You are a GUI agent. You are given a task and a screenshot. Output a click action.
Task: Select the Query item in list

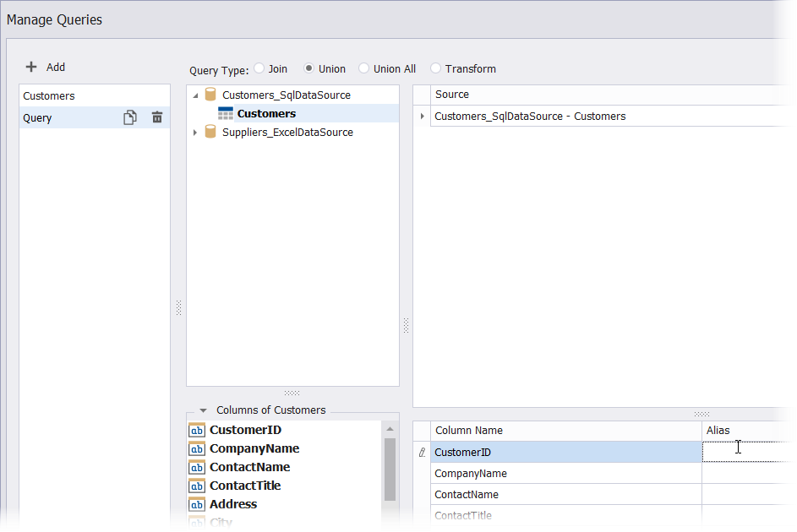[x=38, y=118]
